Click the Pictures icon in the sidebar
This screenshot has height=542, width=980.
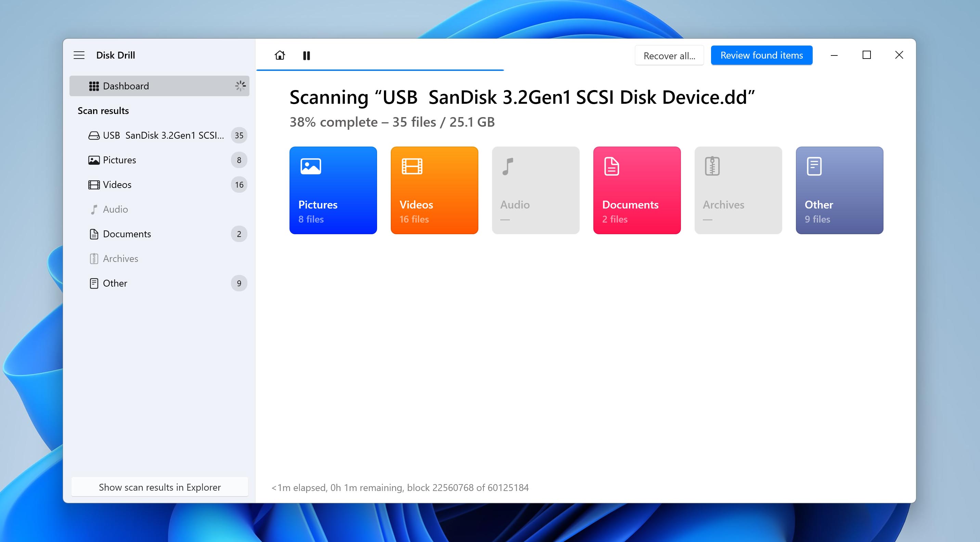pyautogui.click(x=94, y=160)
